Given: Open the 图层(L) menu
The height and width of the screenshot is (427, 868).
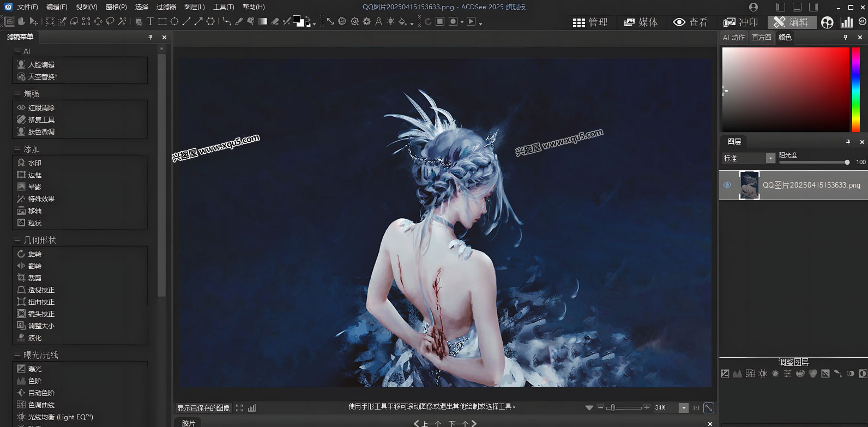Looking at the screenshot, I should [x=195, y=7].
